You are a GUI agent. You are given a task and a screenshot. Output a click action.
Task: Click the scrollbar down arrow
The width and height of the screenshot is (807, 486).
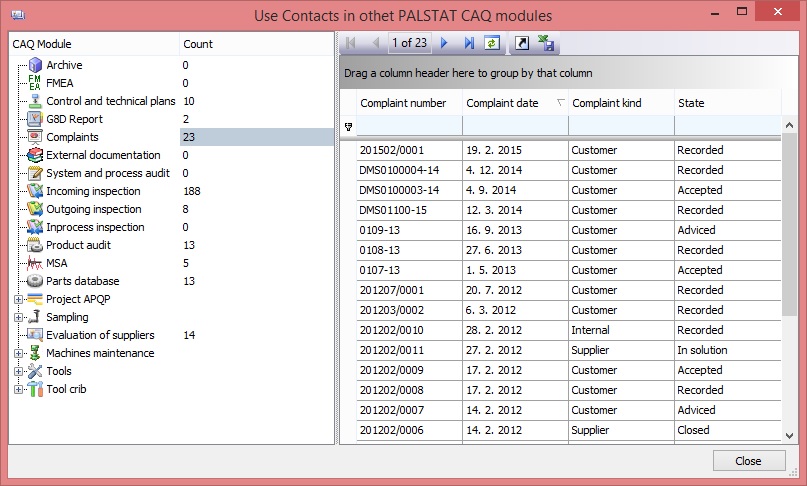click(789, 436)
